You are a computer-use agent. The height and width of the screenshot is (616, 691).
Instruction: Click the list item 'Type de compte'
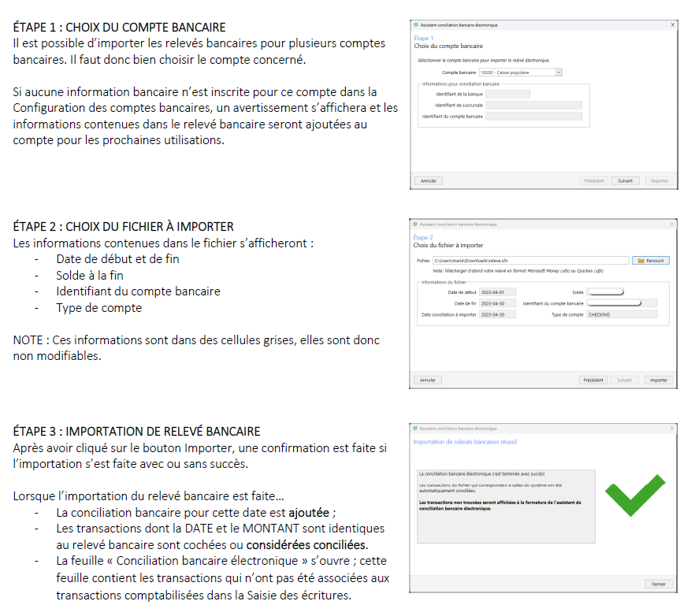tap(98, 307)
